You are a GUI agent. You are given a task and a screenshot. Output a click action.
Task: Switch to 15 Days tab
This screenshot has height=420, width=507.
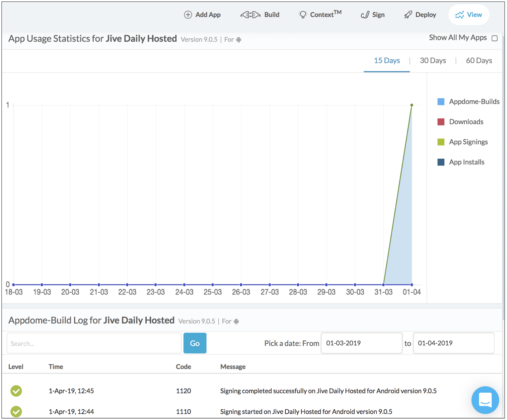click(387, 60)
